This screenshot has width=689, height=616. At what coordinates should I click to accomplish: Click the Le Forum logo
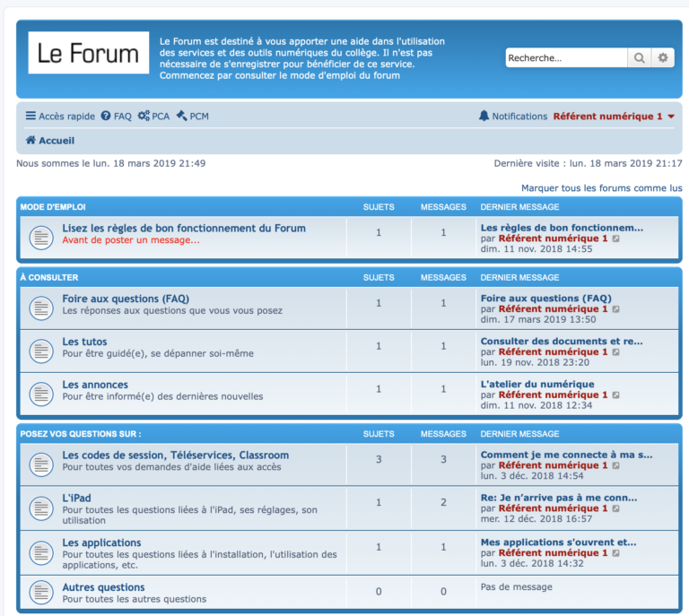(89, 54)
